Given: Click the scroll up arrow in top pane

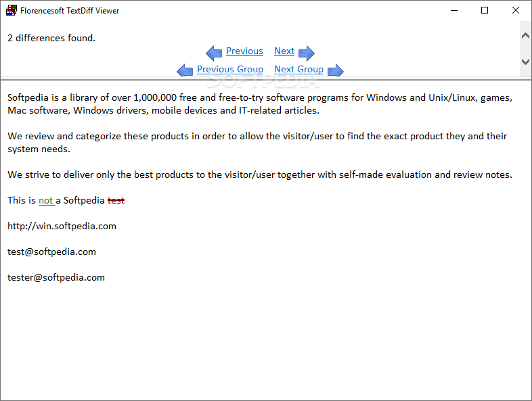Looking at the screenshot, I should pyautogui.click(x=525, y=35).
